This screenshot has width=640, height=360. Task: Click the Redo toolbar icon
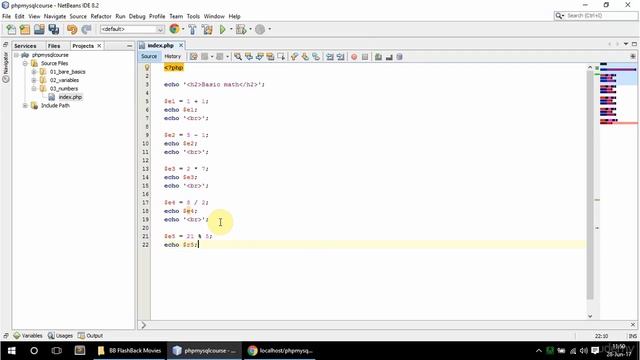pos(86,29)
